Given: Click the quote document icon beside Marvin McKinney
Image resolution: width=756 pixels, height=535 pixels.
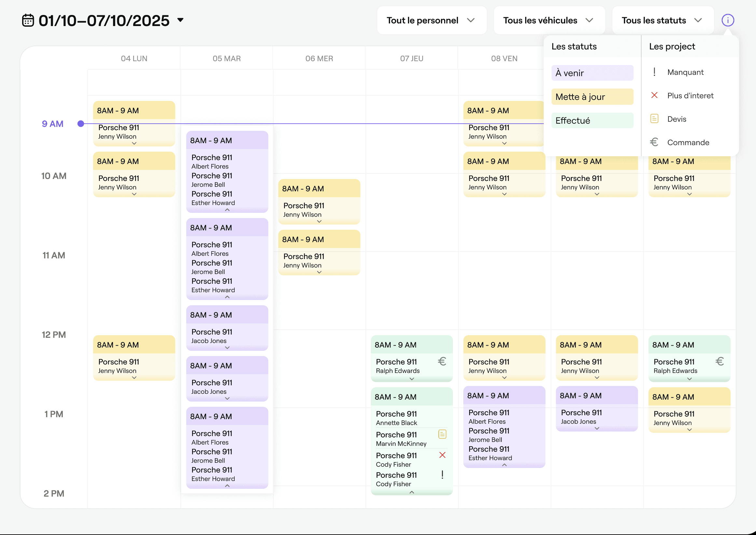Looking at the screenshot, I should coord(442,434).
